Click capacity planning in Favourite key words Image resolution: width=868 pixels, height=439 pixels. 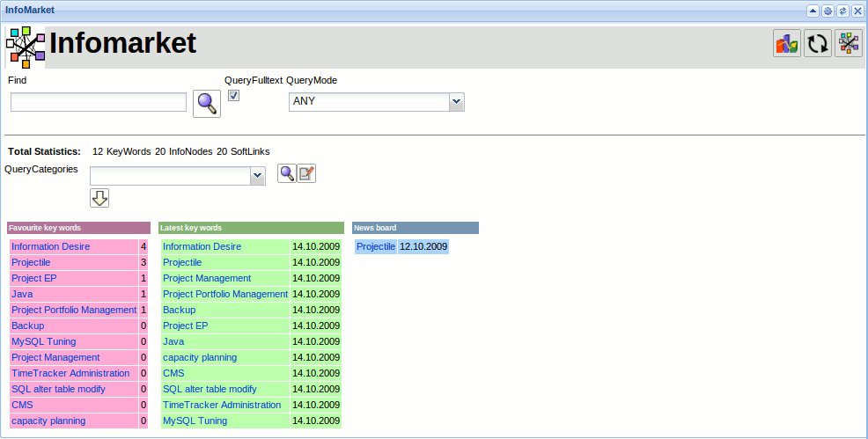pyautogui.click(x=48, y=421)
